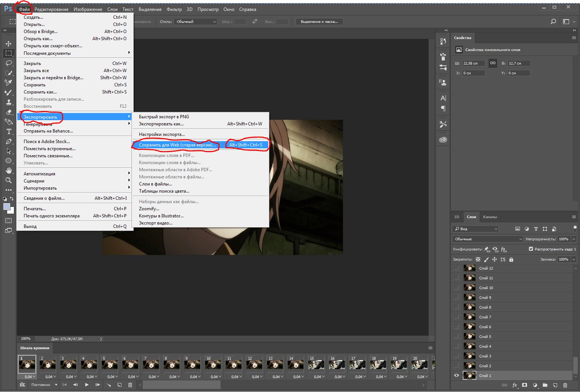The image size is (580, 392).
Task: Switch to the Каналы tab
Action: (489, 217)
